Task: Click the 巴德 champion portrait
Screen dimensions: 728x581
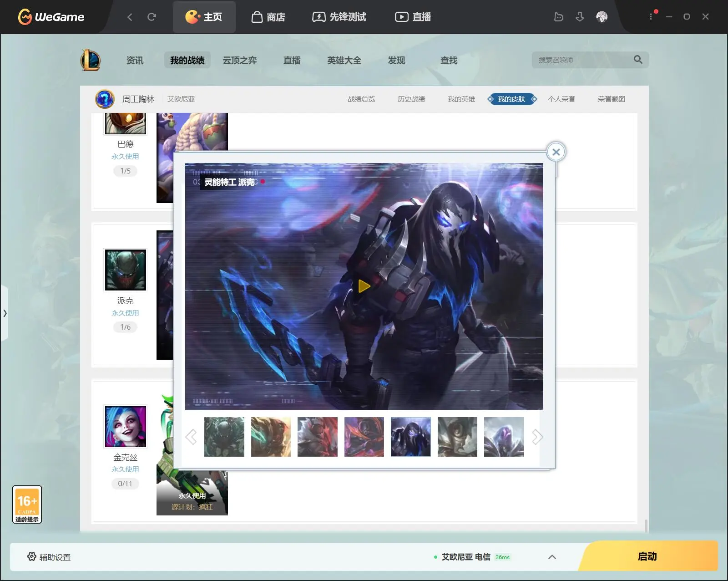Action: point(126,123)
